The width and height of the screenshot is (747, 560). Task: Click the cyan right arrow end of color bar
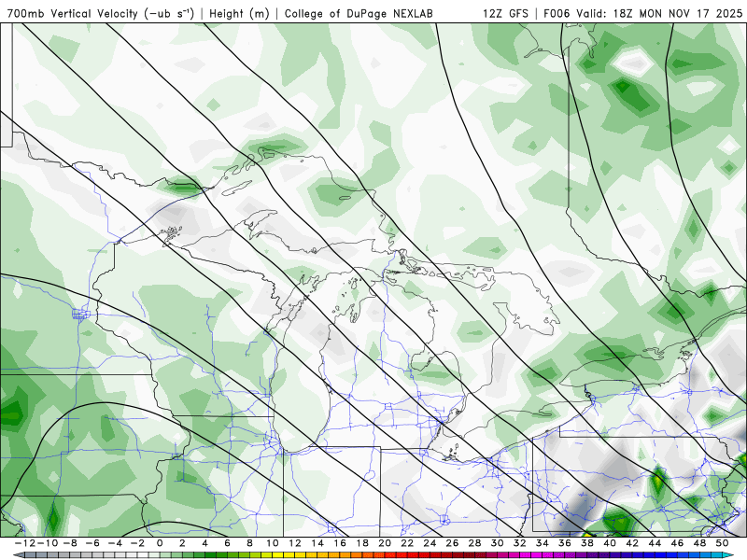(728, 555)
